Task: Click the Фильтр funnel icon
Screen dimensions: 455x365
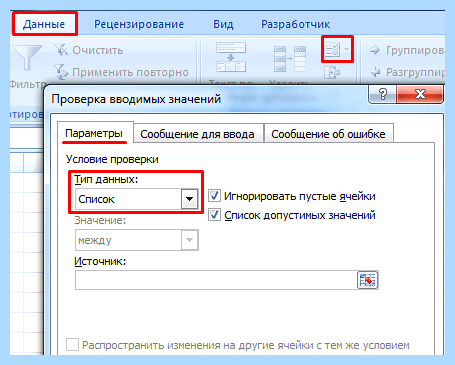Action: tap(27, 57)
